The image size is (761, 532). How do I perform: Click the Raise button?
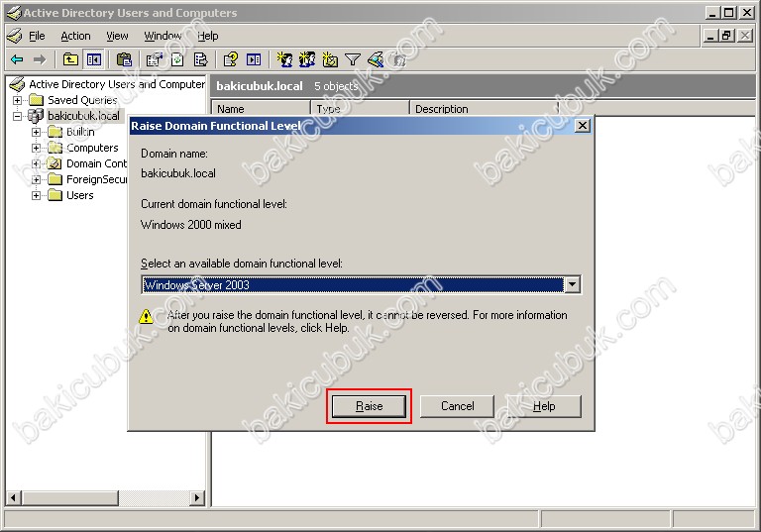(369, 406)
